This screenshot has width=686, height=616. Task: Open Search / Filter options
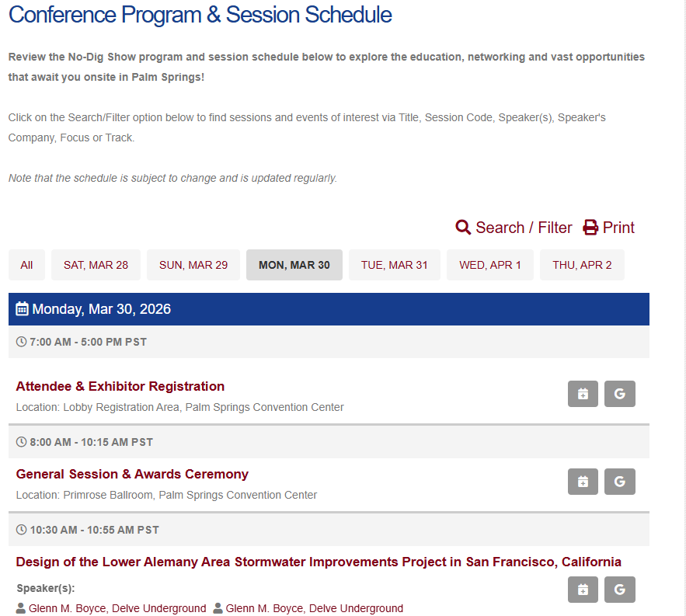click(x=514, y=228)
